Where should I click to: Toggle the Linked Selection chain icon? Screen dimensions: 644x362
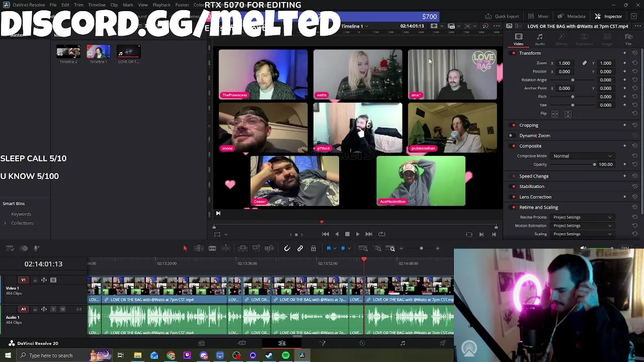click(x=300, y=248)
